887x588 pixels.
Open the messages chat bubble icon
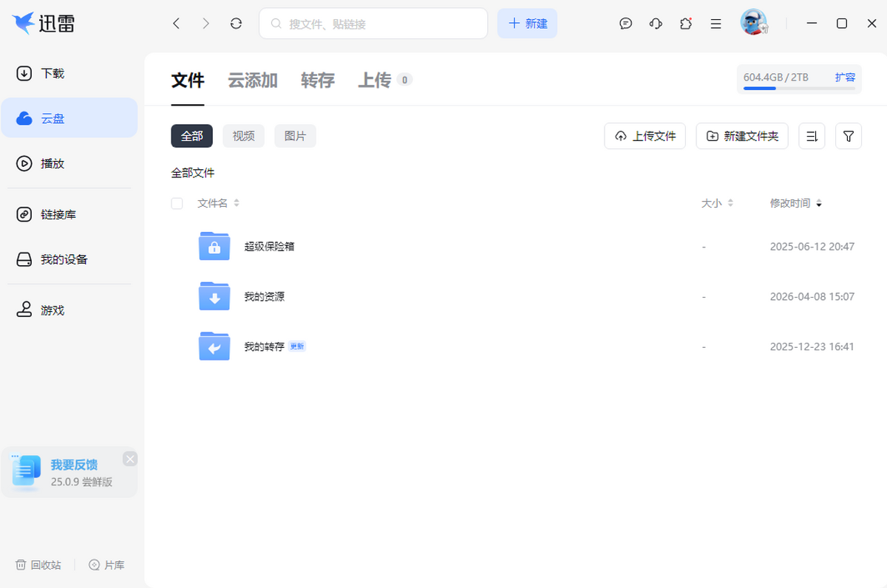[x=625, y=24]
